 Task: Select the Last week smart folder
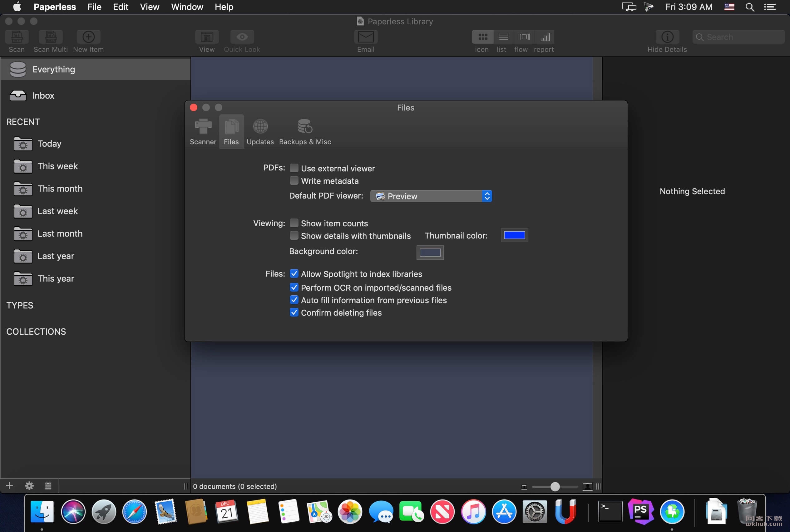(x=95, y=211)
